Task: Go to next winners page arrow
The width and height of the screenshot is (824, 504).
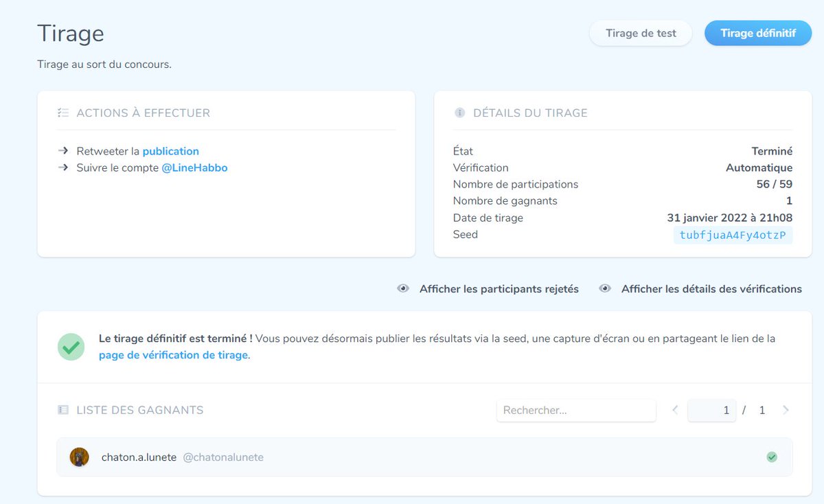Action: point(786,410)
